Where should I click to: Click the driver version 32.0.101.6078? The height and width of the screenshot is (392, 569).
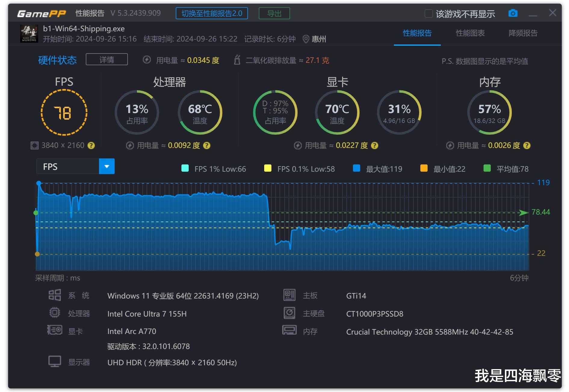click(x=166, y=346)
